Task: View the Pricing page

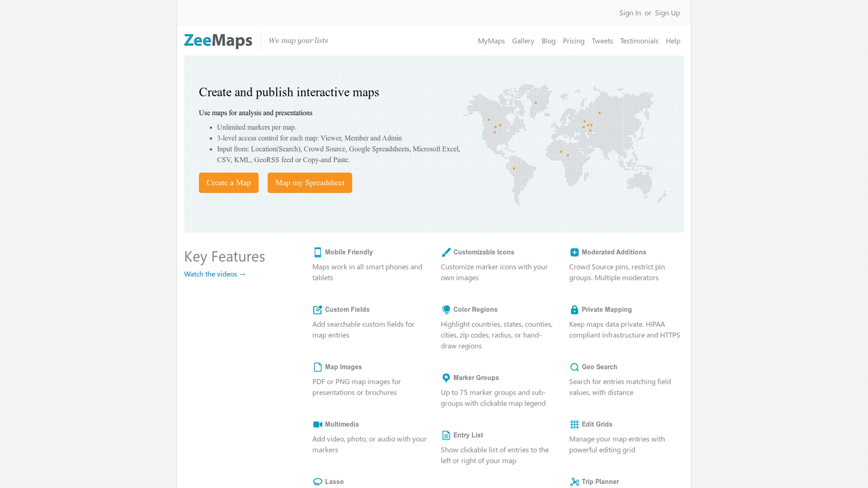Action: pos(573,41)
